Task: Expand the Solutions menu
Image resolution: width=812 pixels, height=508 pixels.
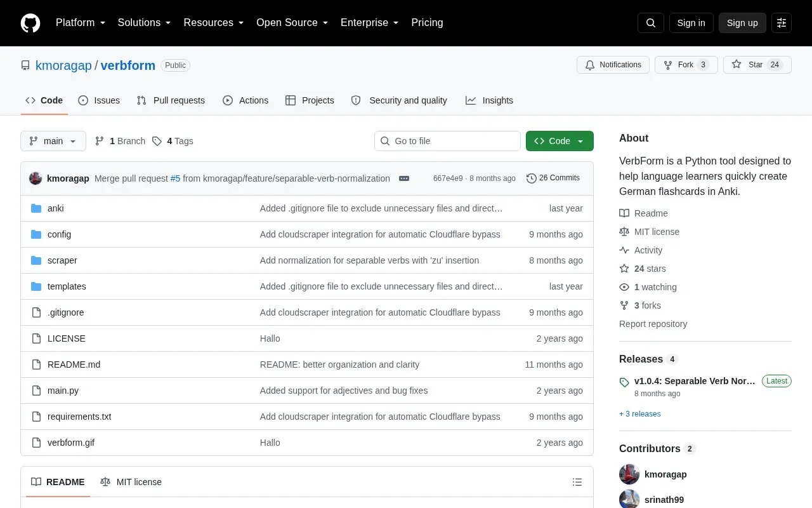Action: pos(145,23)
